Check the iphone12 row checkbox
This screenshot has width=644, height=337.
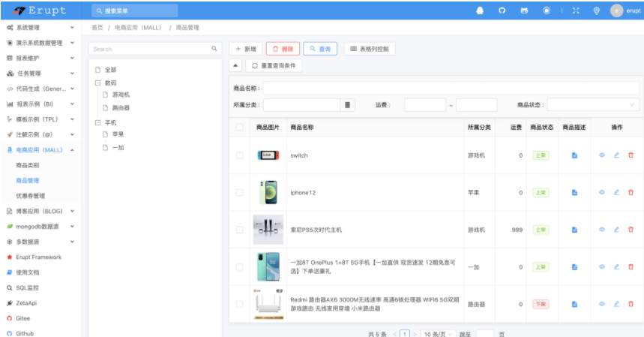pyautogui.click(x=239, y=192)
